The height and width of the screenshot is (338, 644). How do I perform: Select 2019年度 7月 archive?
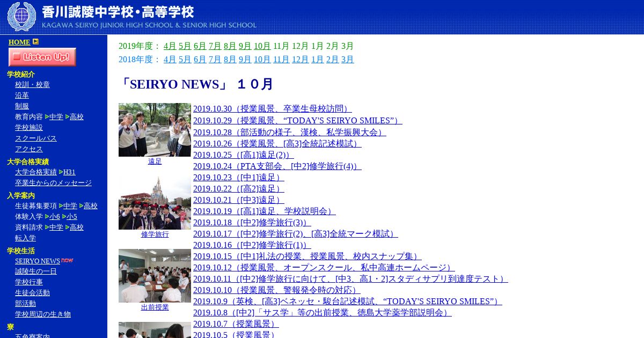[x=215, y=46]
